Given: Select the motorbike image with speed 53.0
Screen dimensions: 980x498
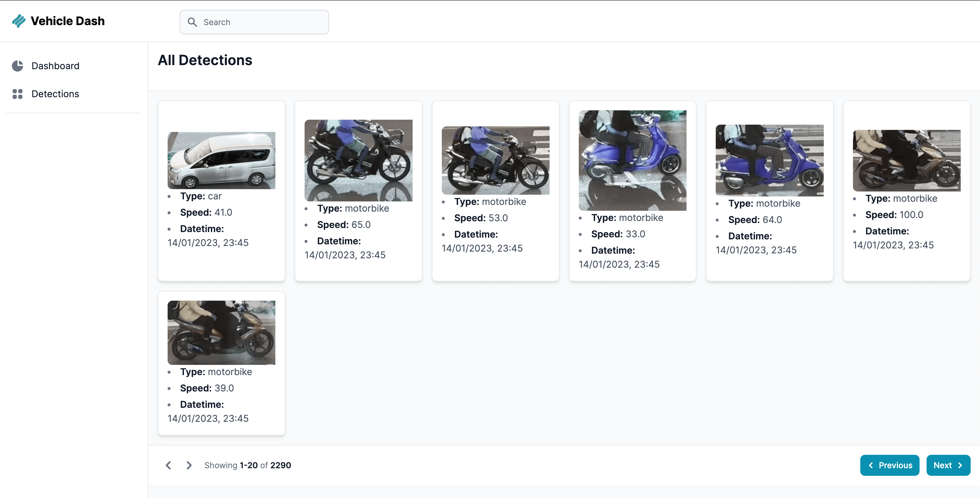Looking at the screenshot, I should tap(495, 160).
